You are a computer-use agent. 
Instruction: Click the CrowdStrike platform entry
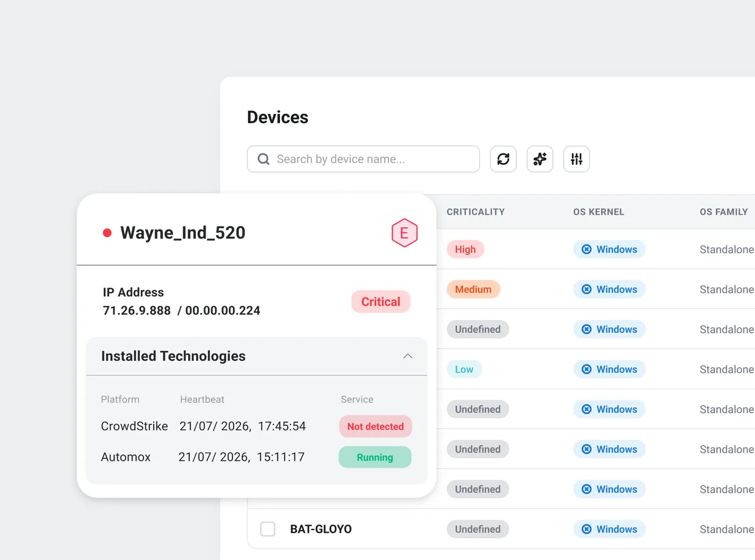pos(135,426)
